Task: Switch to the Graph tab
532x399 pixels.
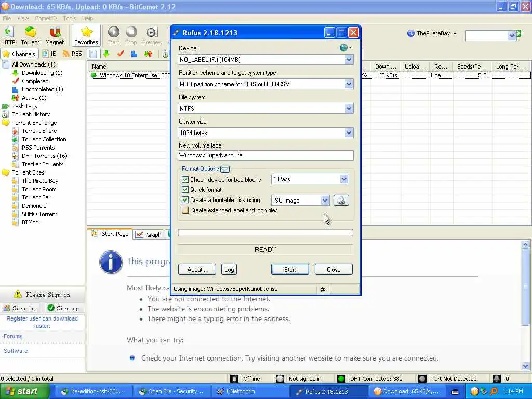Action: tap(149, 234)
